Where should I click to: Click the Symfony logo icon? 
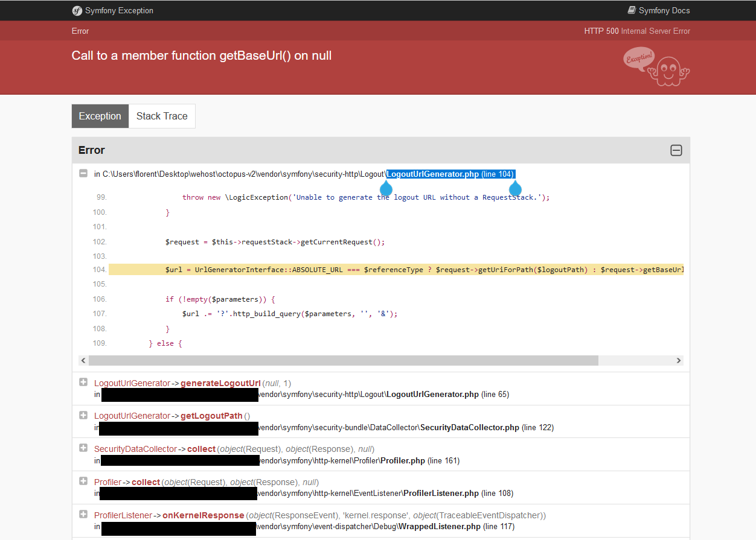(77, 10)
